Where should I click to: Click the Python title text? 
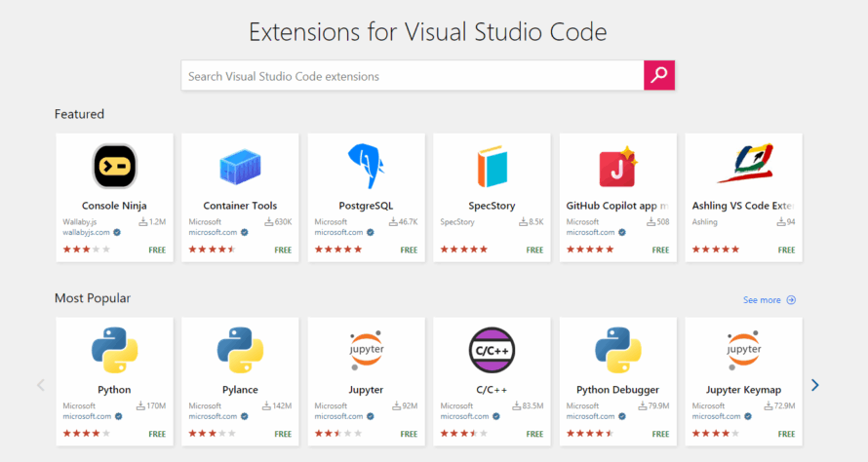click(114, 390)
